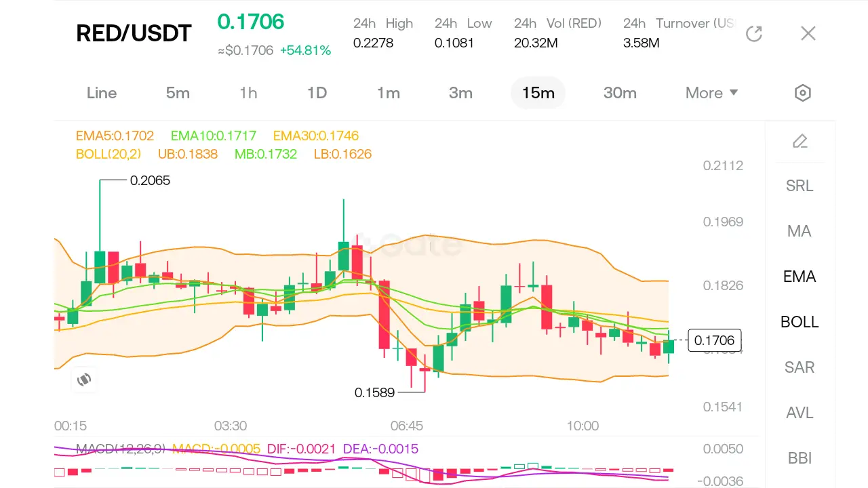This screenshot has width=868, height=488.
Task: Click the 24h High value 0.2278
Action: point(373,43)
